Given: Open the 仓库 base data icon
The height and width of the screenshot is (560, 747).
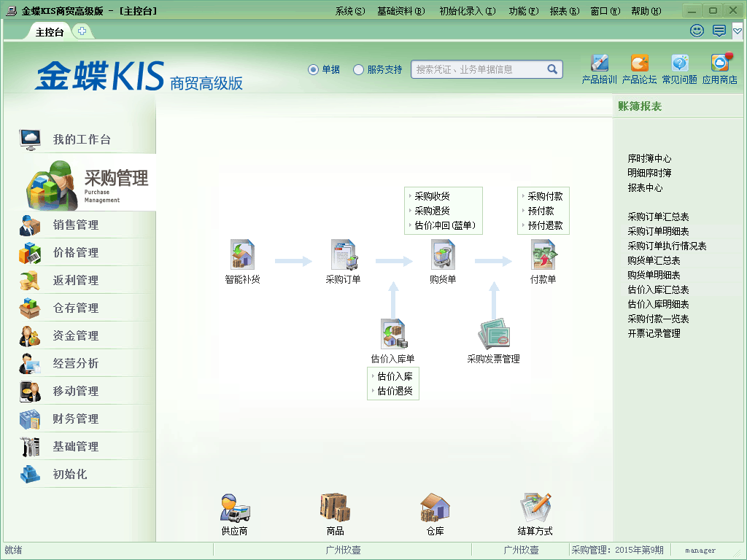Looking at the screenshot, I should point(435,507).
